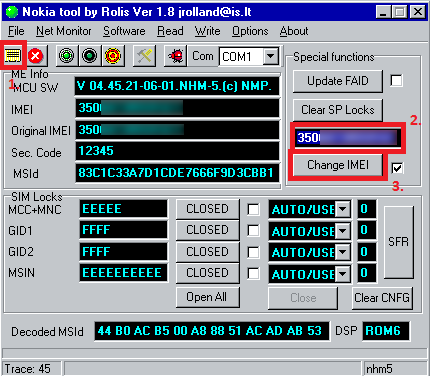Toggle the MCC+MNC lock checkbox
Viewport: 430px width, 376px height.
point(253,209)
